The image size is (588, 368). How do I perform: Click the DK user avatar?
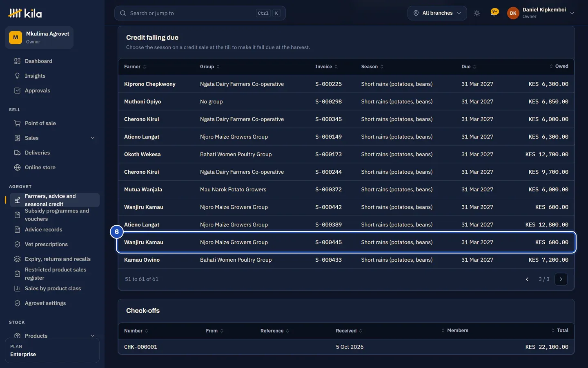[x=513, y=13]
